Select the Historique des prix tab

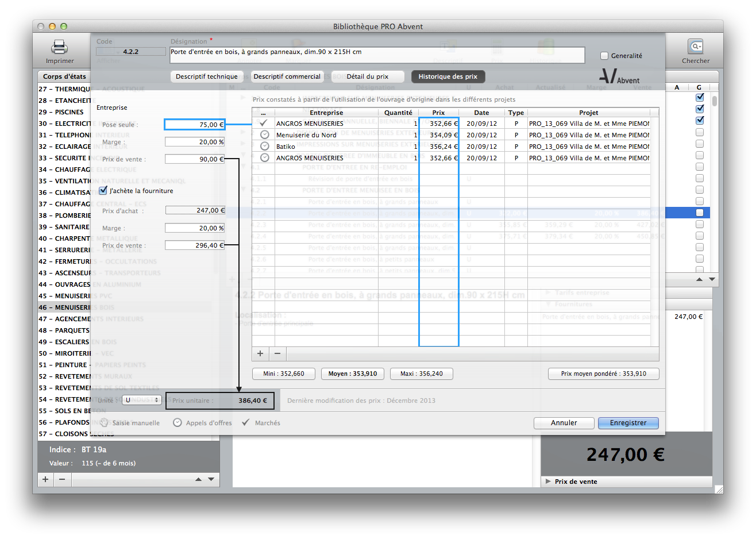pyautogui.click(x=448, y=76)
